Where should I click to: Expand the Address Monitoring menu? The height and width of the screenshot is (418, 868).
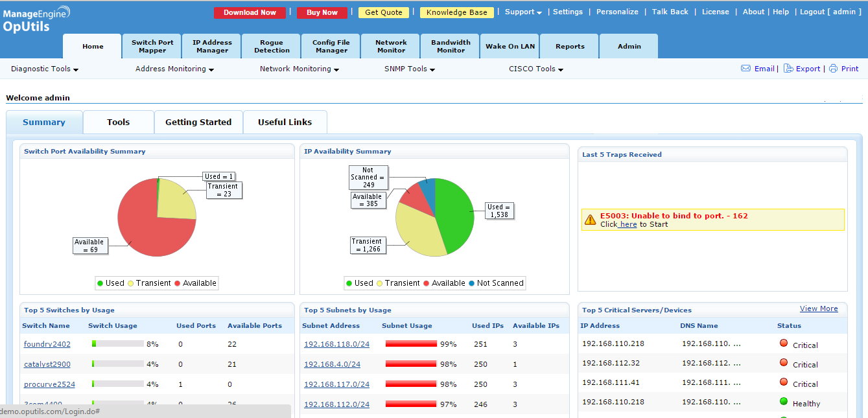coord(174,69)
